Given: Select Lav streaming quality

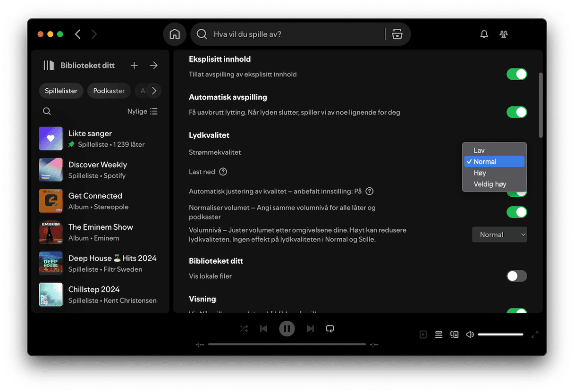Looking at the screenshot, I should pos(494,150).
